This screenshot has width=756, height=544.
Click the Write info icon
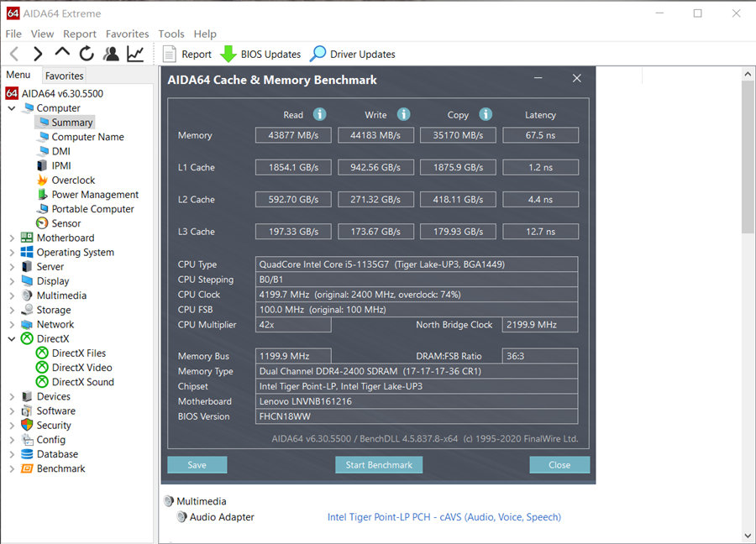(403, 114)
